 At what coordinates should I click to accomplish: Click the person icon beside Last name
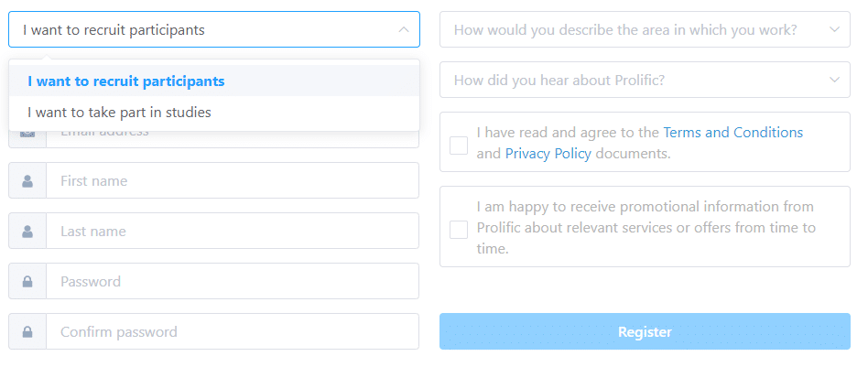pos(27,232)
